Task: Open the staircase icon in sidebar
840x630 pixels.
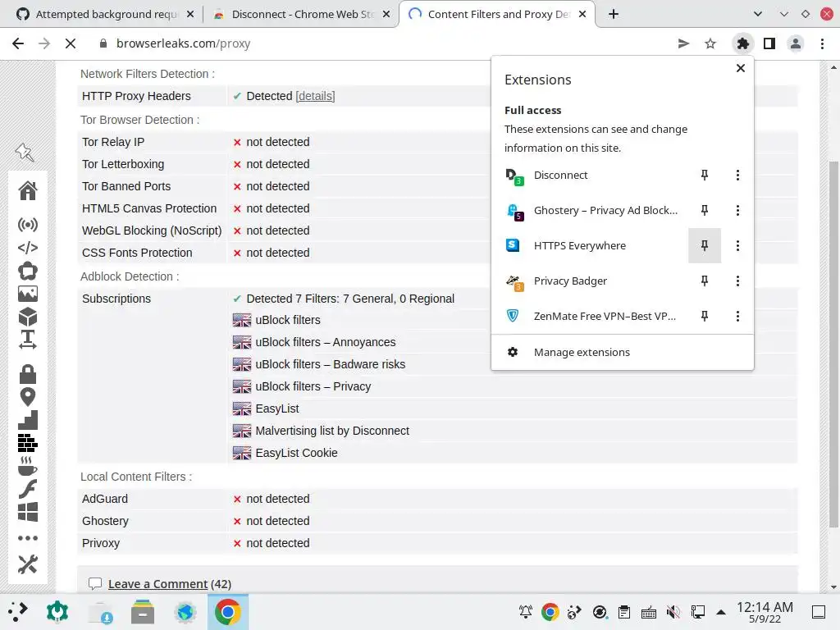Action: 28,420
